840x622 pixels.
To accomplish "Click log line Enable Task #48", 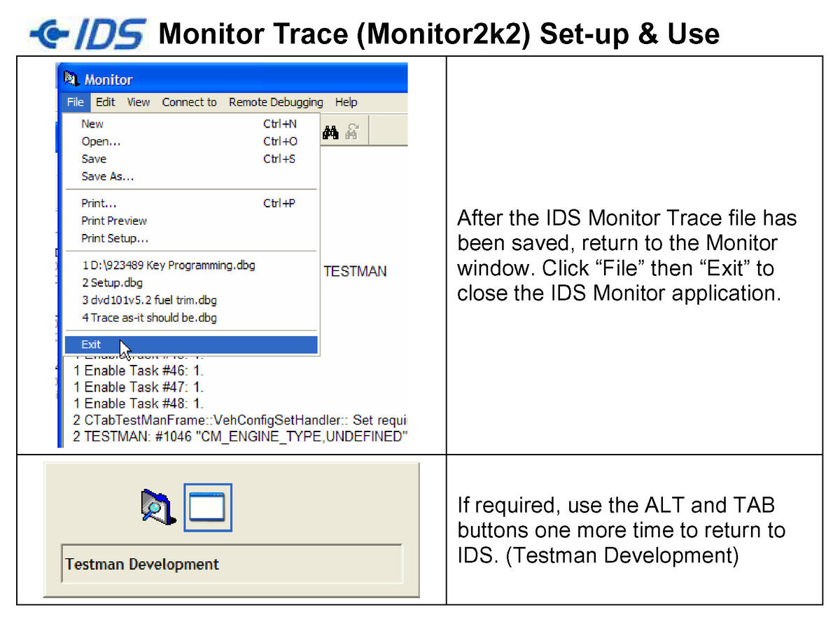I will [139, 404].
